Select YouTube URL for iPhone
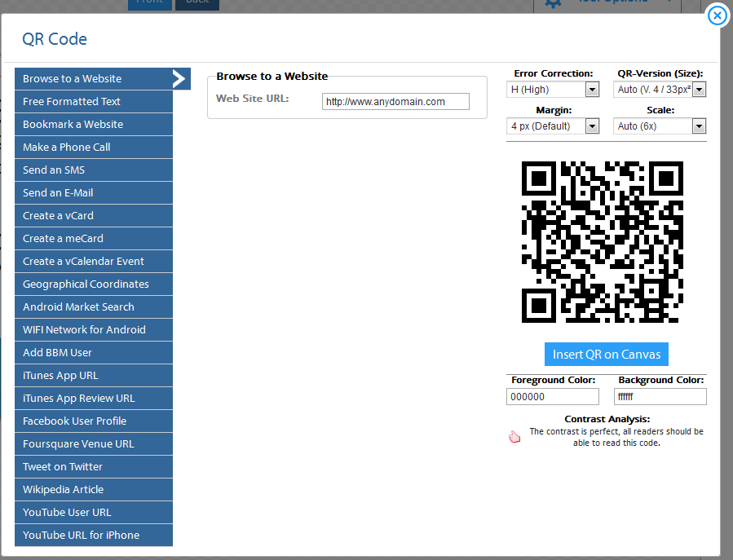 tap(94, 536)
